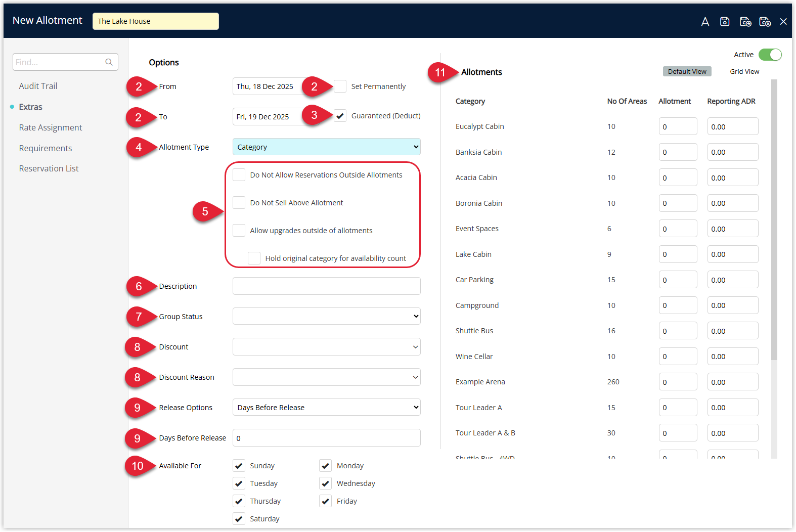796x532 pixels.
Task: Click the Find search field
Action: (x=65, y=62)
